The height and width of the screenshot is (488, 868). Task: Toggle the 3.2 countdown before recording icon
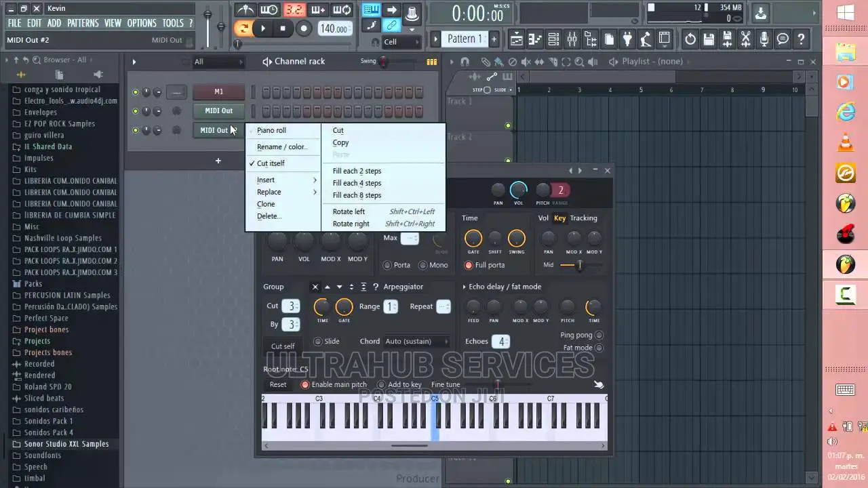(x=294, y=9)
